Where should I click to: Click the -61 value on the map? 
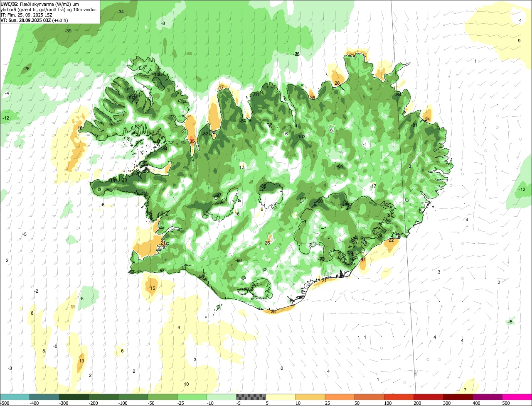340,166
